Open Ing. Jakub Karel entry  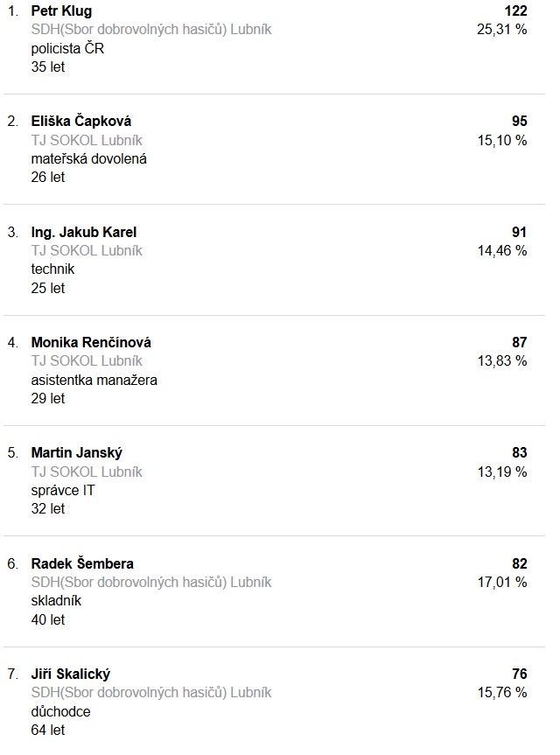[83, 232]
